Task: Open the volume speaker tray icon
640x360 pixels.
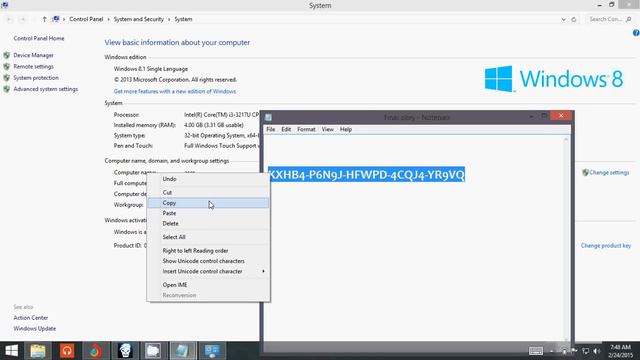Action: pyautogui.click(x=597, y=351)
